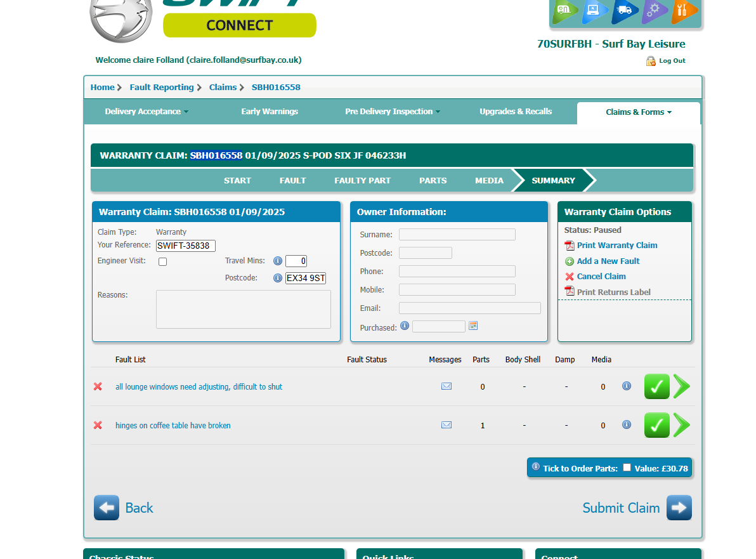Click the info icon next to Purchased

[405, 326]
